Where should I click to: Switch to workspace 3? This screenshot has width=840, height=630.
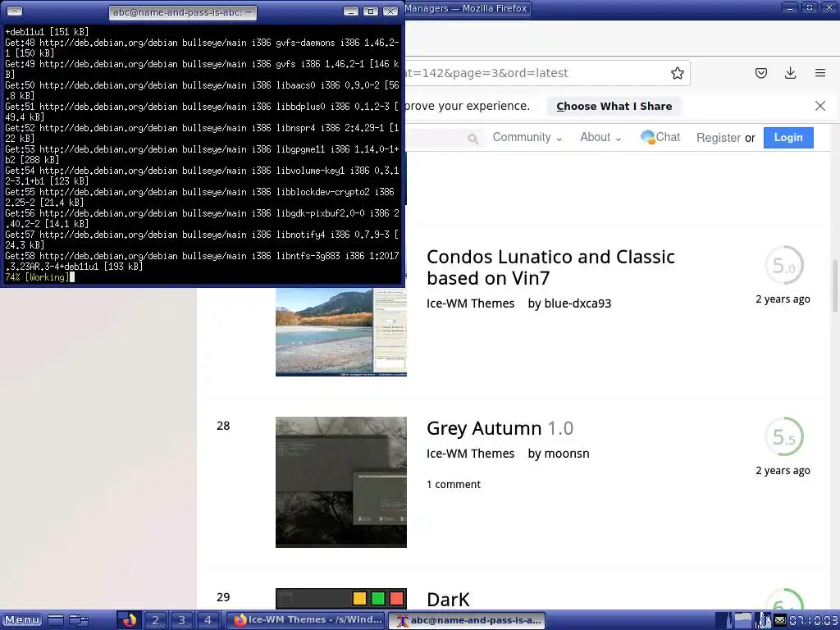[181, 620]
